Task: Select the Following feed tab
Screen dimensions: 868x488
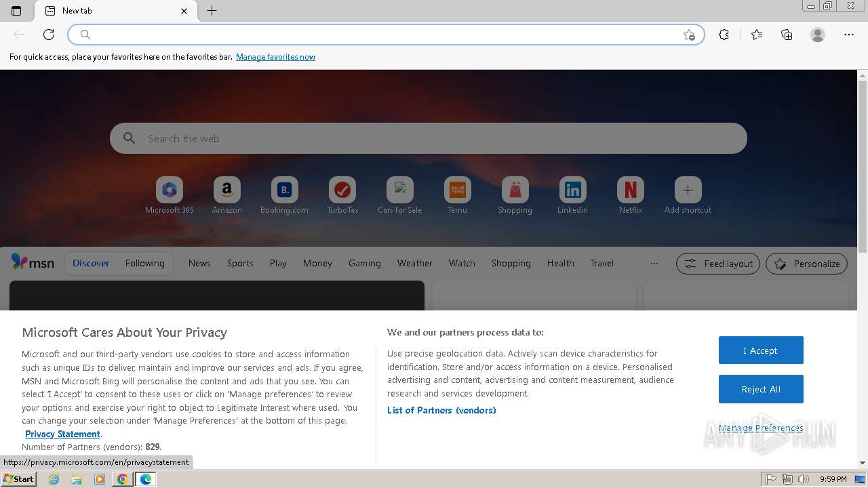Action: click(144, 263)
